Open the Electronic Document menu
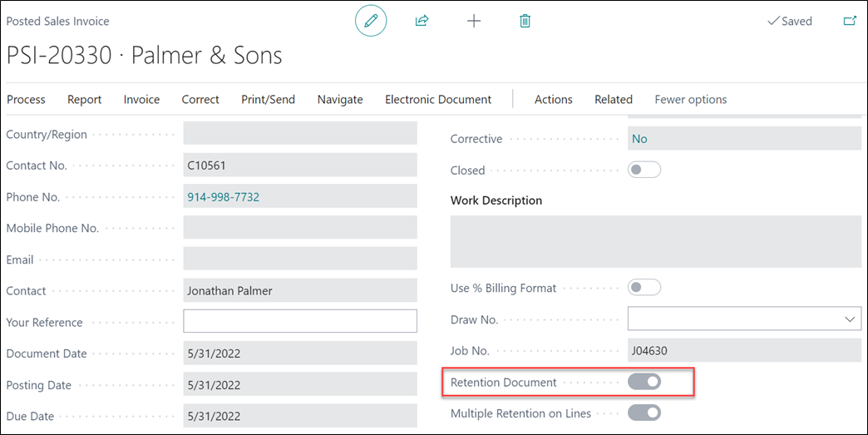 (438, 99)
